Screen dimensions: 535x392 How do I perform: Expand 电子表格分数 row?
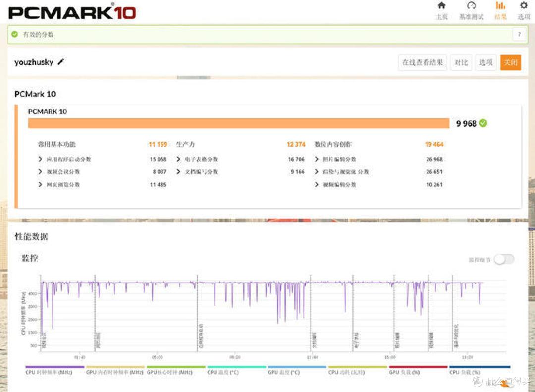(197, 159)
